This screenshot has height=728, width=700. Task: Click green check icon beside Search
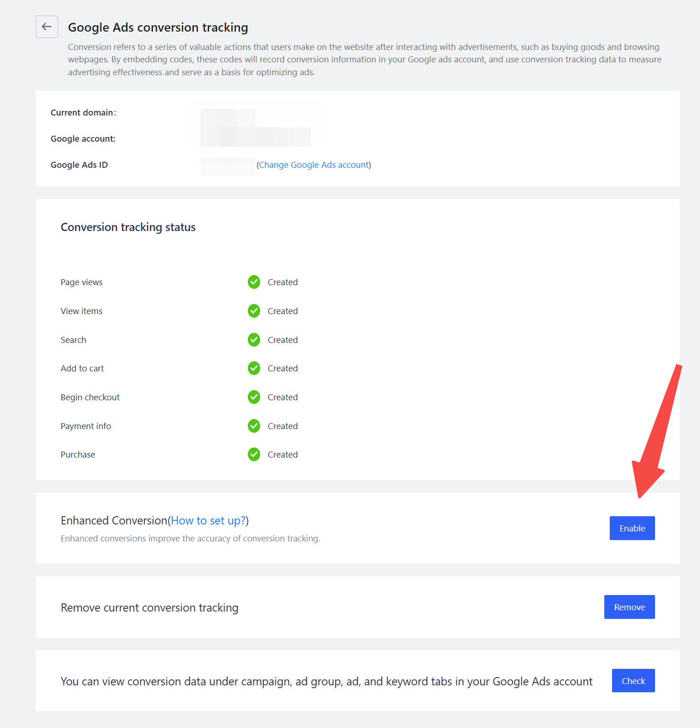[254, 340]
